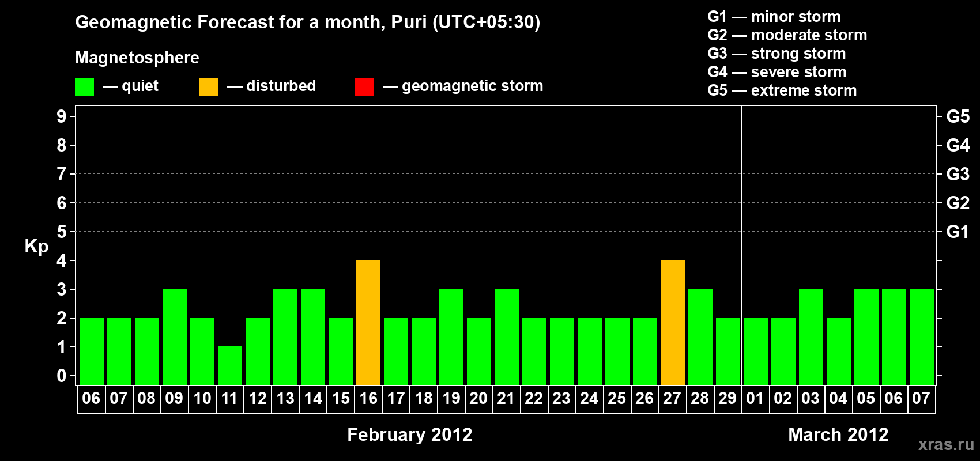980x461 pixels.
Task: Click the G5 label on right axis
Action: click(x=958, y=116)
